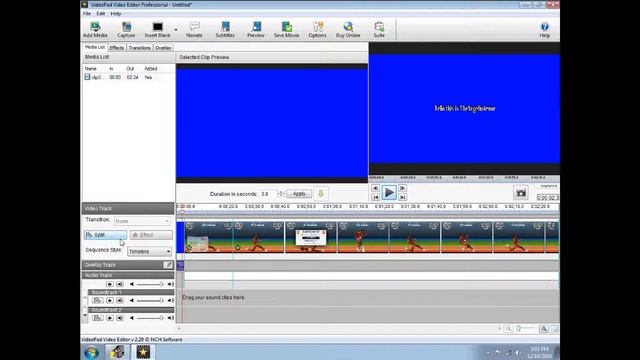This screenshot has width=640, height=360.
Task: Click the Apply duration button
Action: click(299, 194)
